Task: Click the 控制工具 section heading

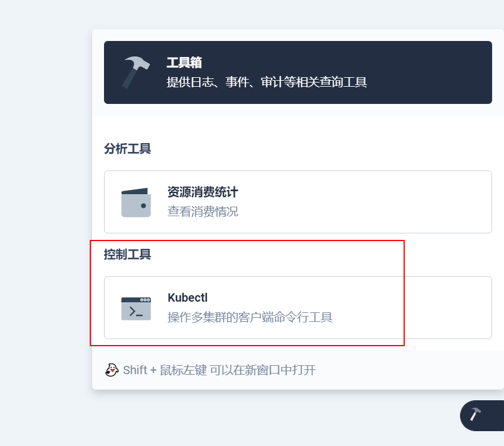Action: click(x=127, y=255)
